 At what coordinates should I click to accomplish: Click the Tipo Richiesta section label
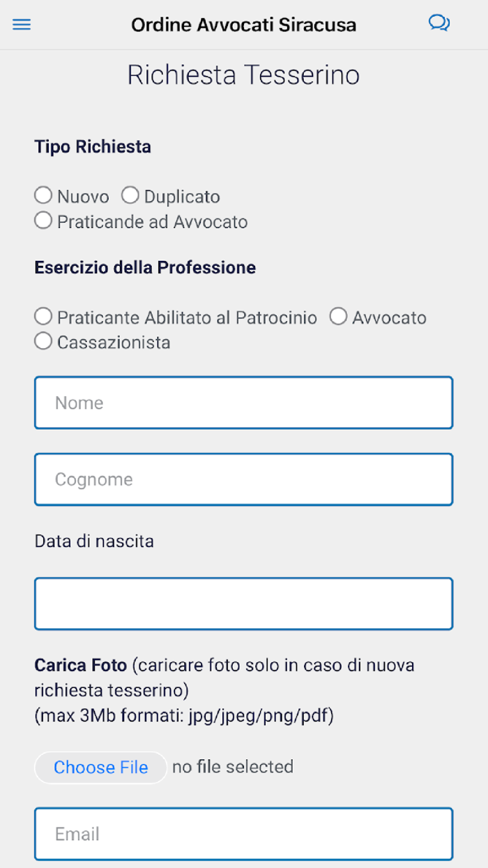[x=92, y=147]
